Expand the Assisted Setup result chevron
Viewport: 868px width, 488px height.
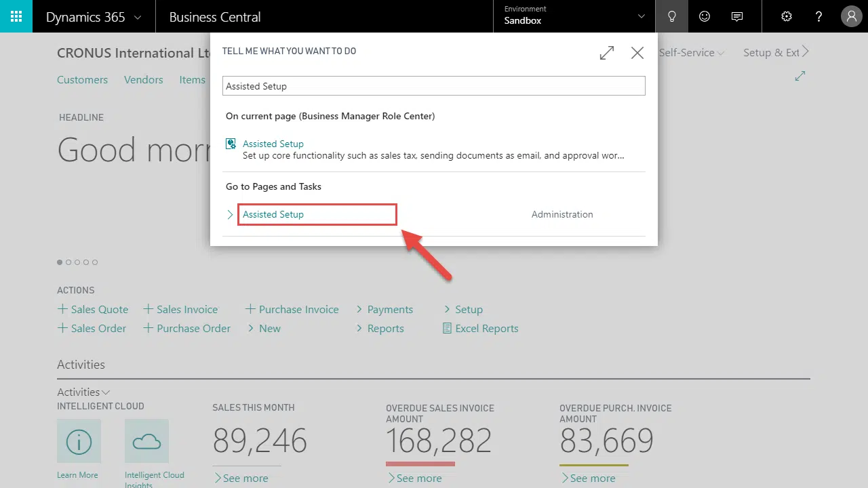230,214
